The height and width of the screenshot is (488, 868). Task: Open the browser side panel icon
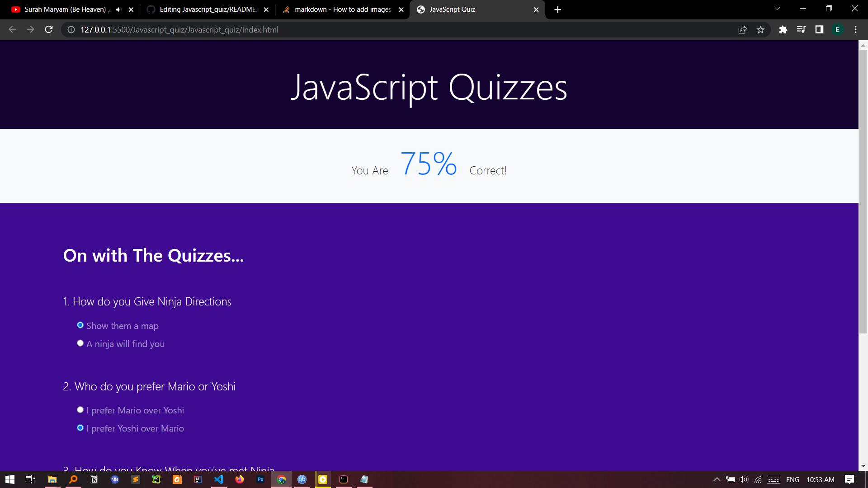pyautogui.click(x=819, y=29)
